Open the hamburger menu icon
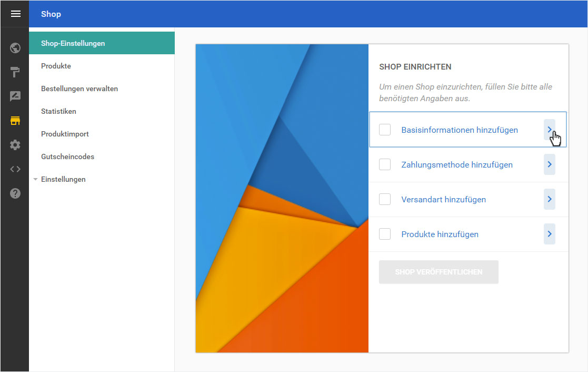Screen dimensions: 588x372 (15, 14)
